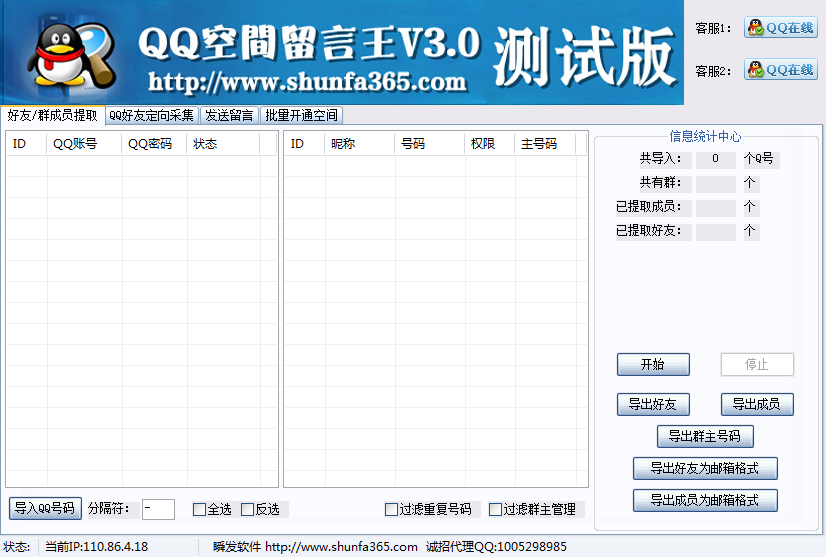Click the 主号码 column header
This screenshot has width=826, height=557.
545,144
